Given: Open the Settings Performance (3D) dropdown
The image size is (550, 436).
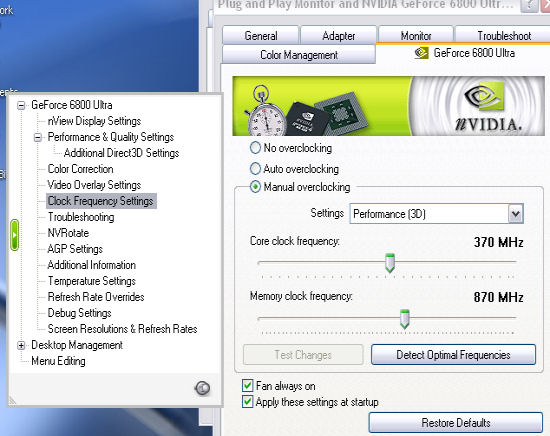Looking at the screenshot, I should (x=515, y=214).
